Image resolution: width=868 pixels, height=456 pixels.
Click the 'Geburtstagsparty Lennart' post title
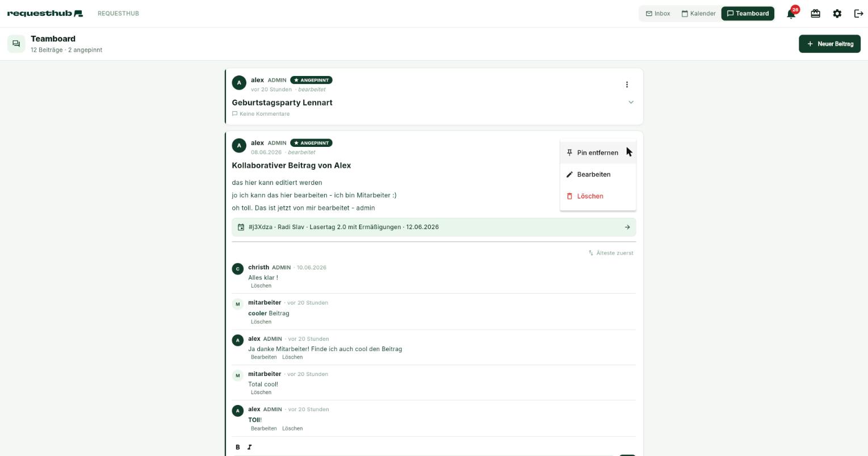tap(282, 103)
